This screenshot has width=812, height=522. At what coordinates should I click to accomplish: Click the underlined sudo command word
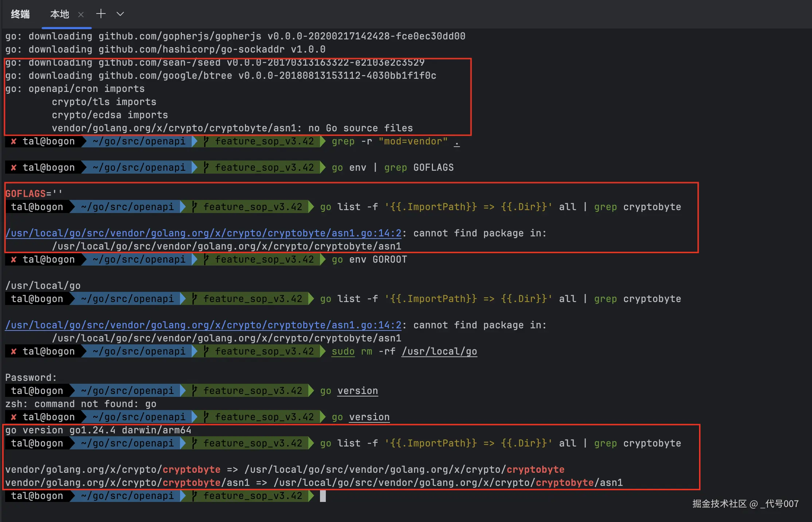point(343,351)
